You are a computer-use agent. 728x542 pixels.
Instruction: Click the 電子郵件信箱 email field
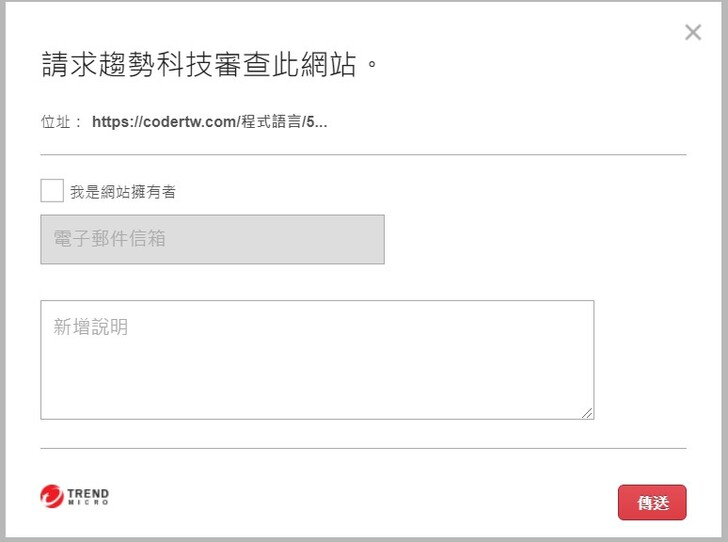(x=212, y=240)
